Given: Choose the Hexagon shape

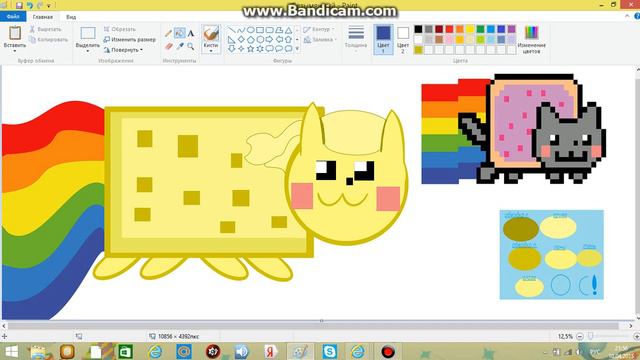Looking at the screenshot, I should pos(260,40).
